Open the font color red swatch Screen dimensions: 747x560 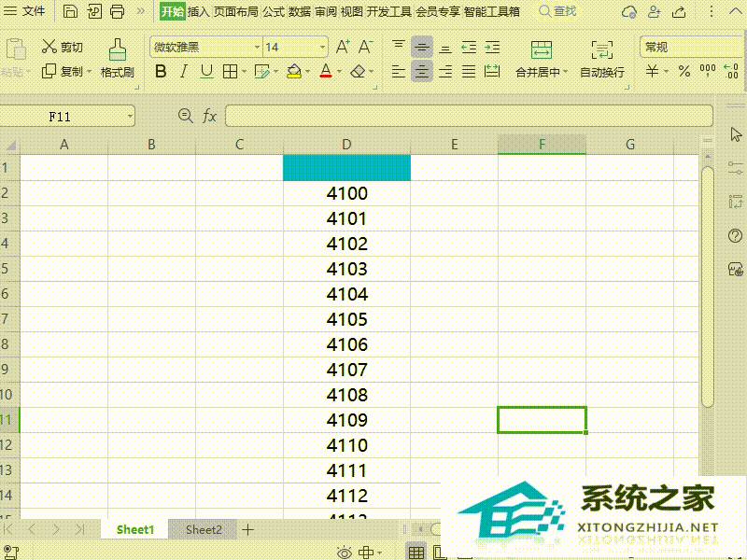coord(324,71)
